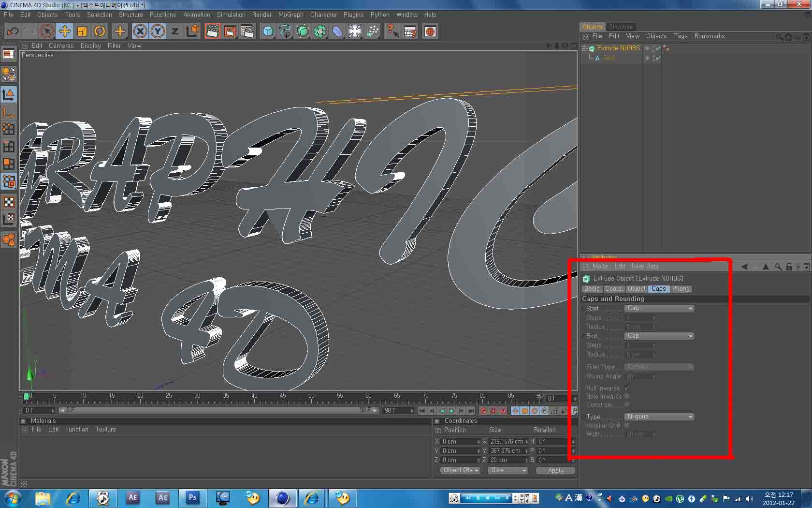Image resolution: width=812 pixels, height=508 pixels.
Task: Open the spline tools icon
Action: (285, 31)
